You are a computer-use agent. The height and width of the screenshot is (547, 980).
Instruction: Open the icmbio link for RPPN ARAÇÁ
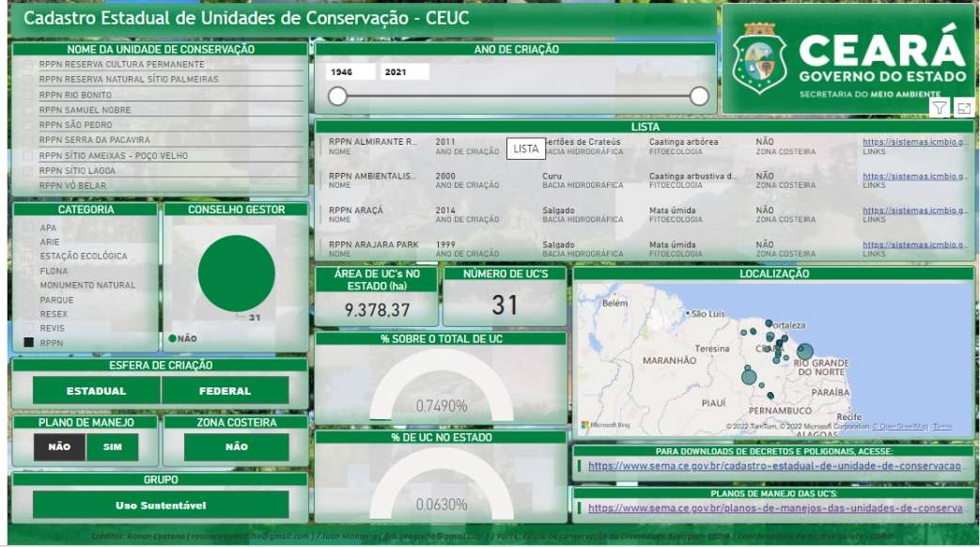click(x=915, y=211)
